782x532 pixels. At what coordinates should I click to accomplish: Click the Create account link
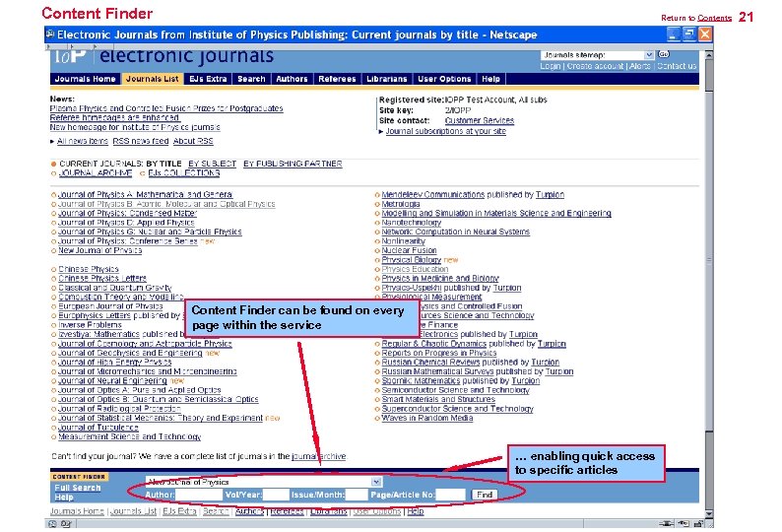coord(595,66)
